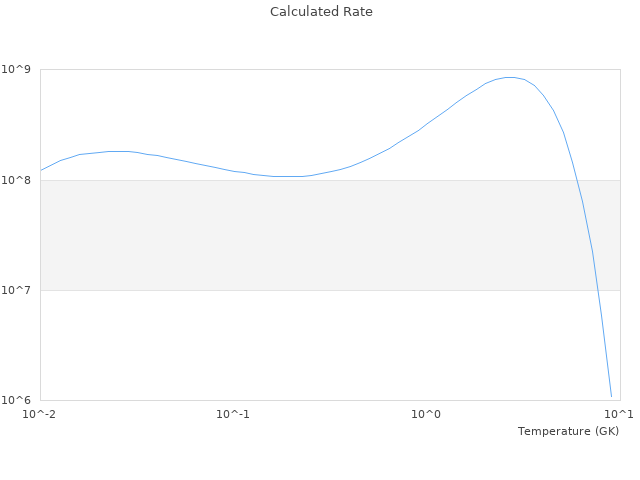The height and width of the screenshot is (480, 640).
Task: Click the 10^0 x-axis tick label
Action: pyautogui.click(x=426, y=414)
